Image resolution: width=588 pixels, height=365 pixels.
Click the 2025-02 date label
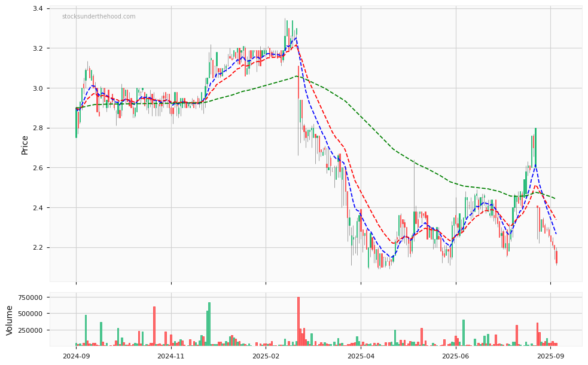point(266,357)
